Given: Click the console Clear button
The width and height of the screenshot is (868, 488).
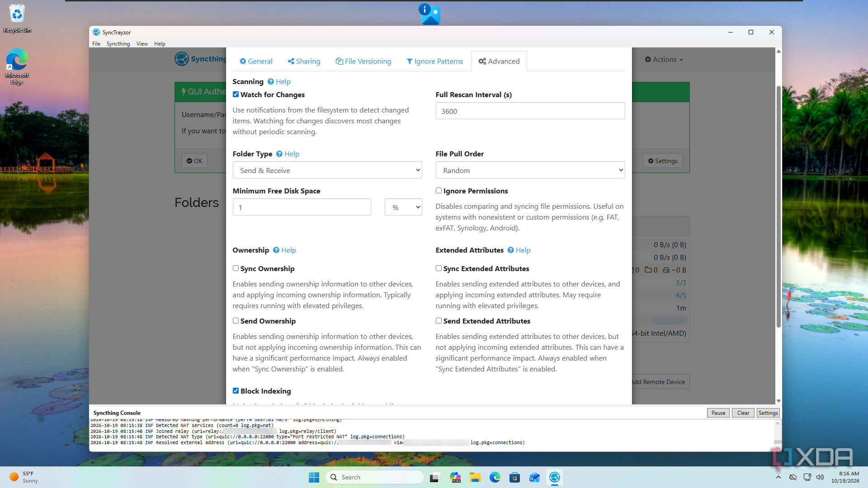Looking at the screenshot, I should (743, 413).
